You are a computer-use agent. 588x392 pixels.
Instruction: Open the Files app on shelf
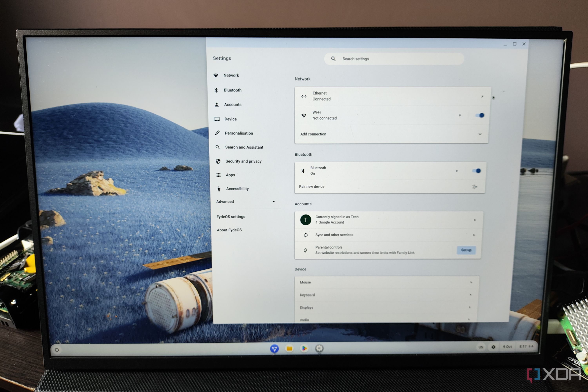[x=289, y=348]
